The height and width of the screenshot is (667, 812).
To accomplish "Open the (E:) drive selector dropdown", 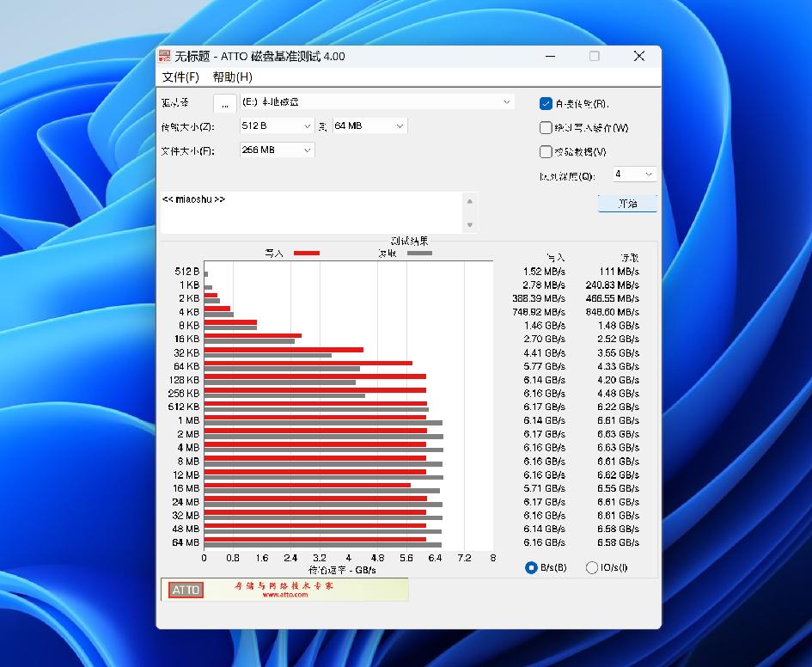I will pyautogui.click(x=507, y=101).
